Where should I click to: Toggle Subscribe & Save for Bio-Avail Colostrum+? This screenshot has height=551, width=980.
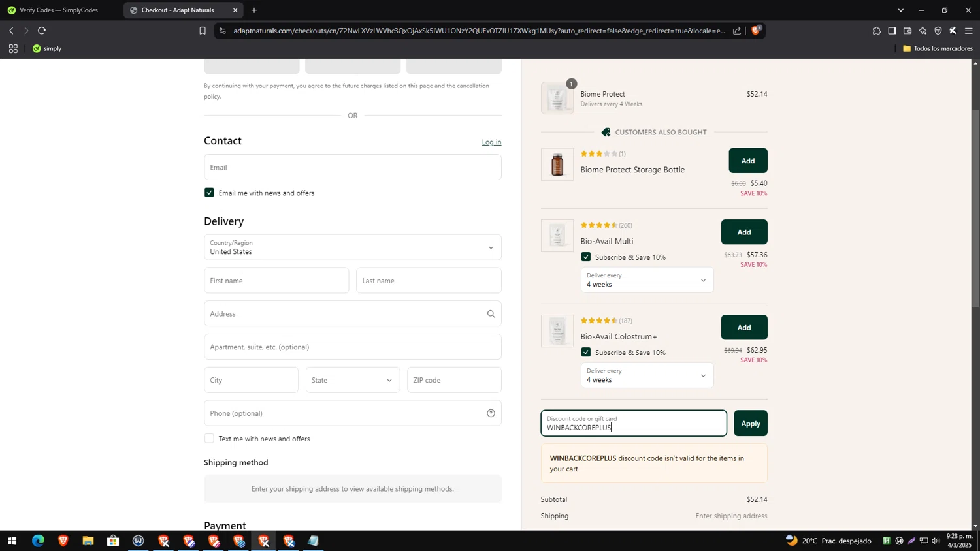pyautogui.click(x=586, y=353)
